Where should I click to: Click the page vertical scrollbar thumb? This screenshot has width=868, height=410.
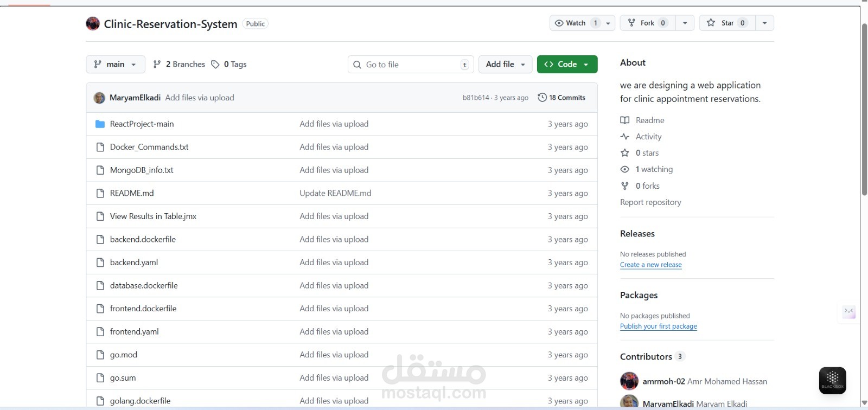pos(864,108)
